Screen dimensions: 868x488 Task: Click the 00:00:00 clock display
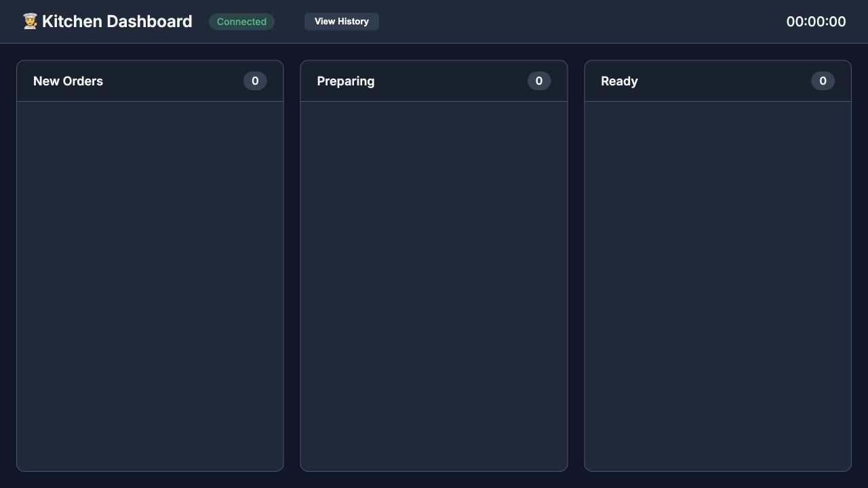tap(816, 22)
